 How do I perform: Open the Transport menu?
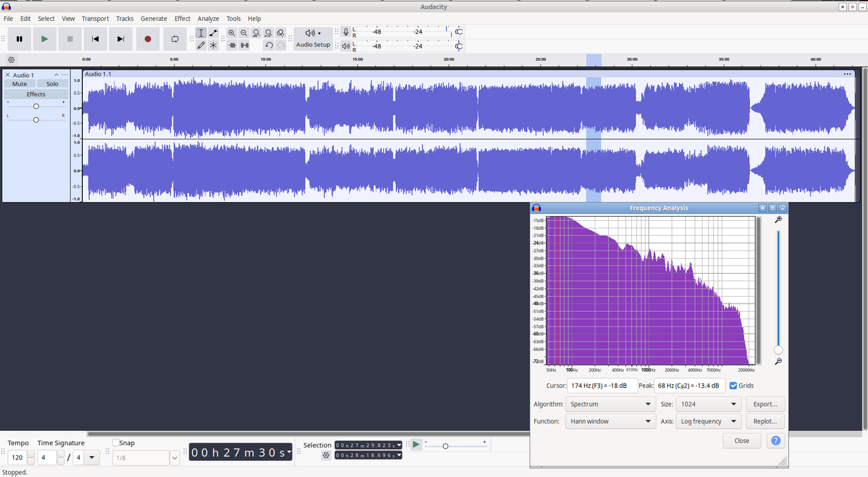click(x=95, y=19)
